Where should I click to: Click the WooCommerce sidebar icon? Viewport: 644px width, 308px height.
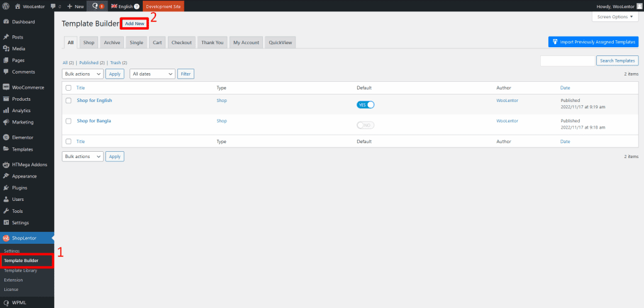coord(6,88)
